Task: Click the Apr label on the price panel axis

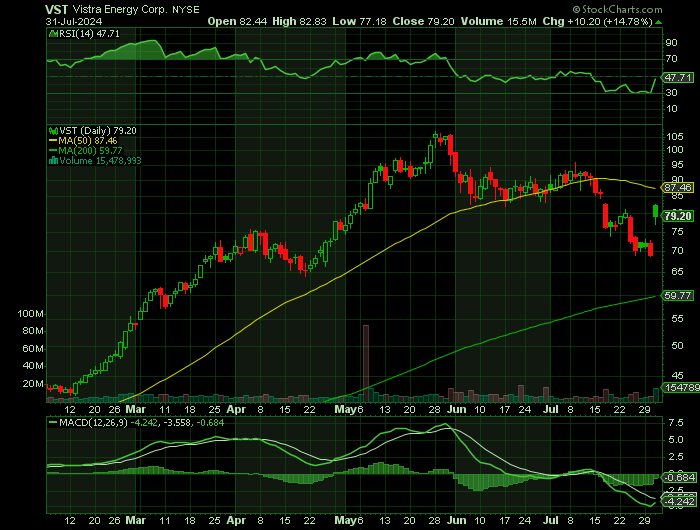Action: point(236,409)
